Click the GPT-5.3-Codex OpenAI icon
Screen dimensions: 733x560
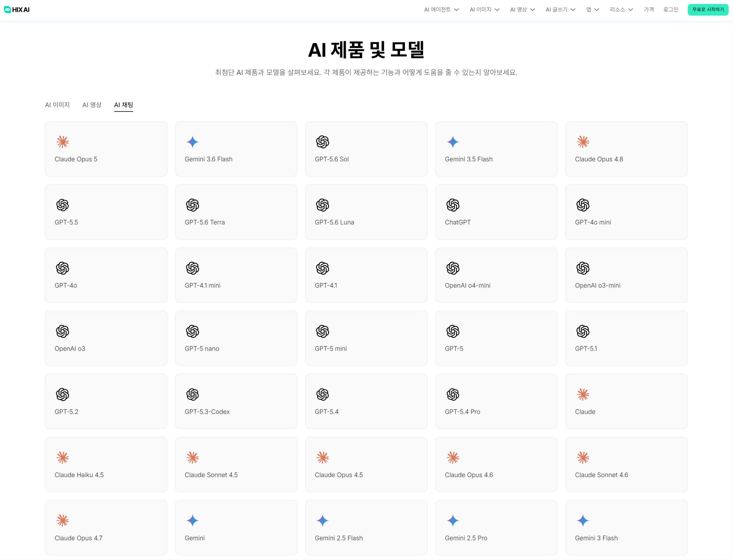192,394
